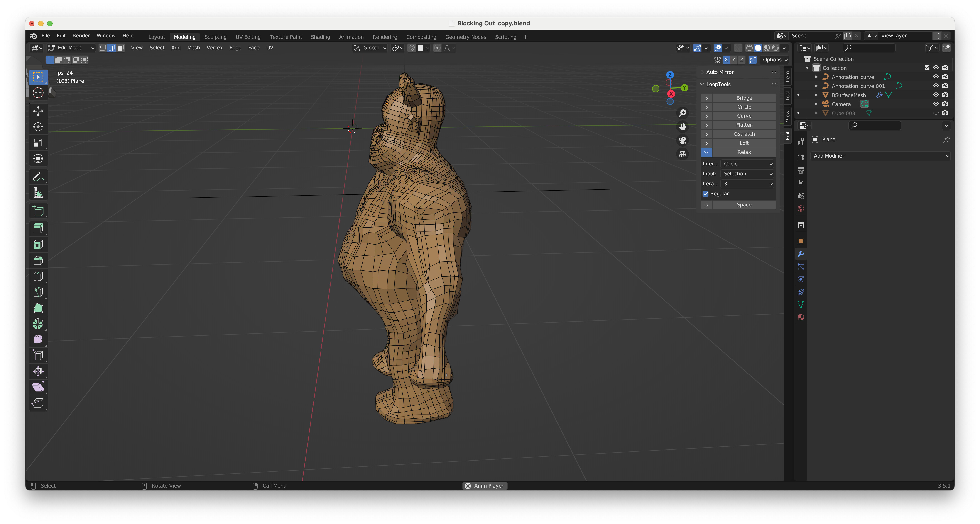Select the Rotate tool
Viewport: 980px width, 524px height.
pos(38,126)
